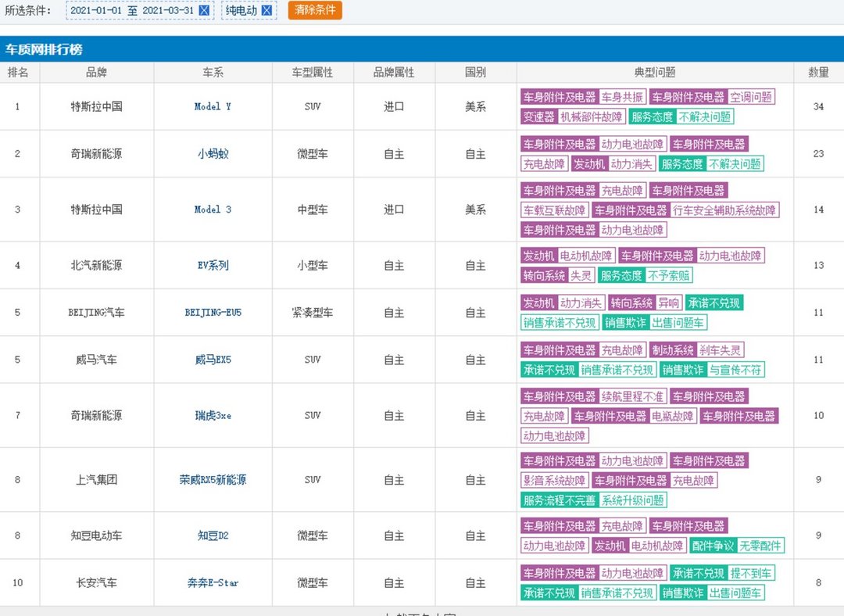Click 中型车 type in Model 3 row
This screenshot has width=844, height=616.
312,210
